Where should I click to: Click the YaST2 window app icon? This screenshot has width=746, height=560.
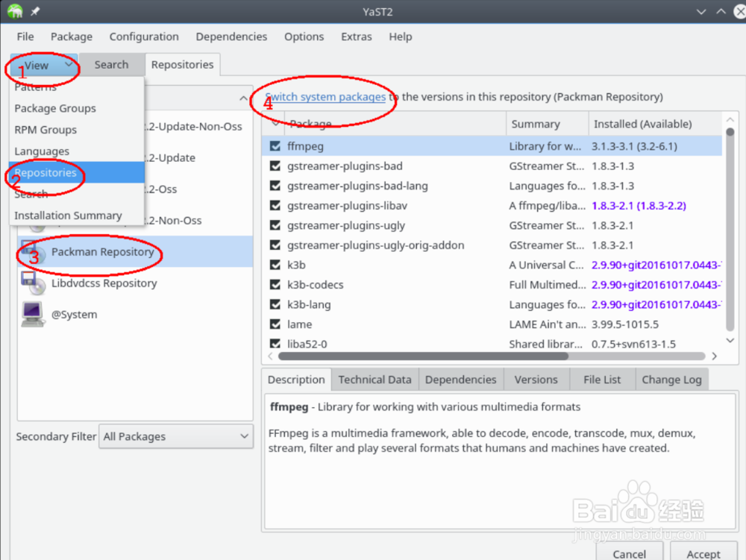15,11
